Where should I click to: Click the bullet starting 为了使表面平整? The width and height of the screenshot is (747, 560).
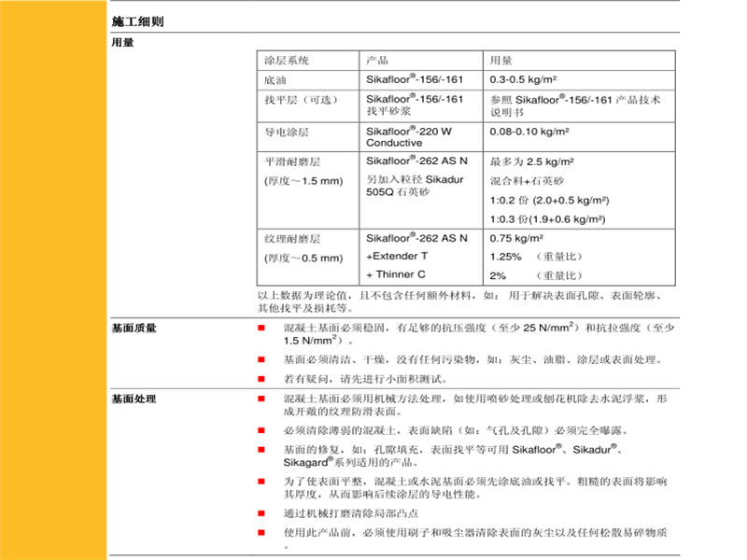click(x=475, y=487)
